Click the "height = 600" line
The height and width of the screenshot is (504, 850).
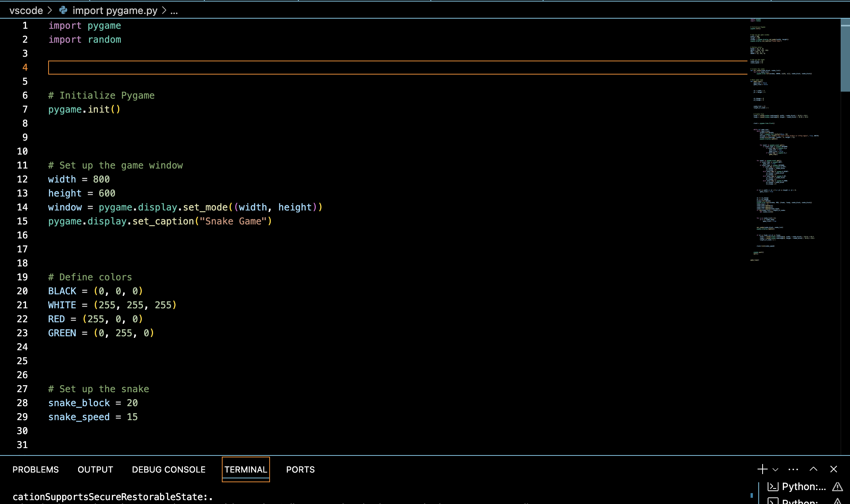82,193
